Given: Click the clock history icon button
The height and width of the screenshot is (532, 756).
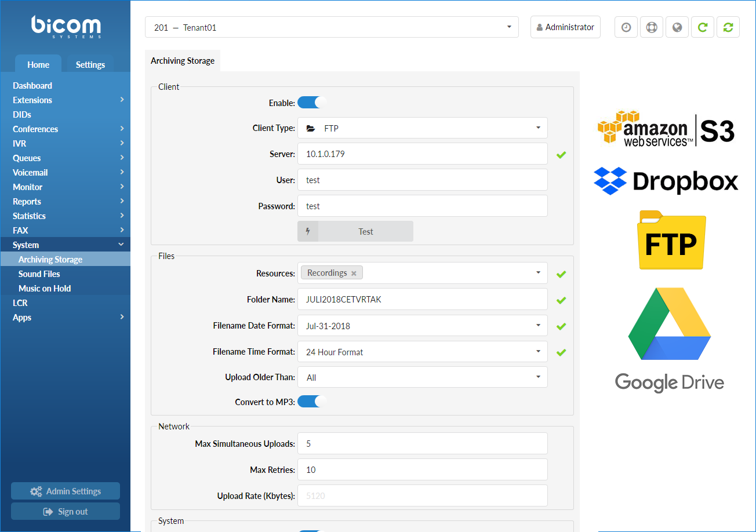Looking at the screenshot, I should [626, 27].
